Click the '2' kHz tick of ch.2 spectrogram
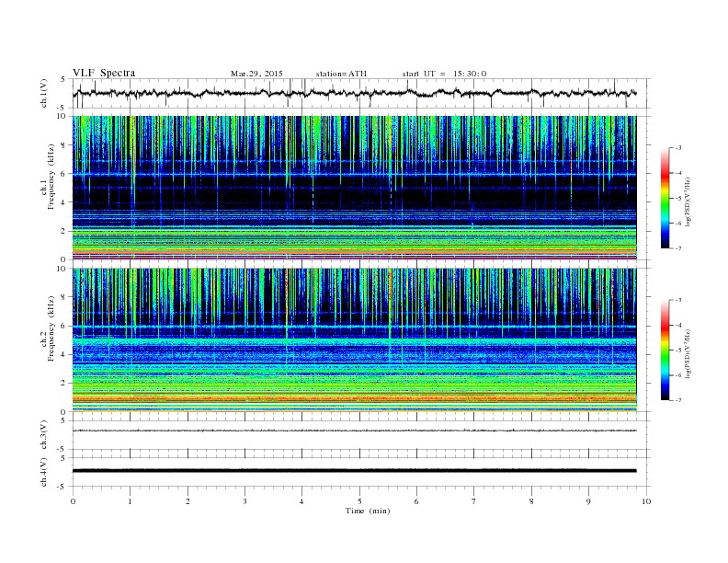This screenshot has height=563, width=728. [x=64, y=384]
